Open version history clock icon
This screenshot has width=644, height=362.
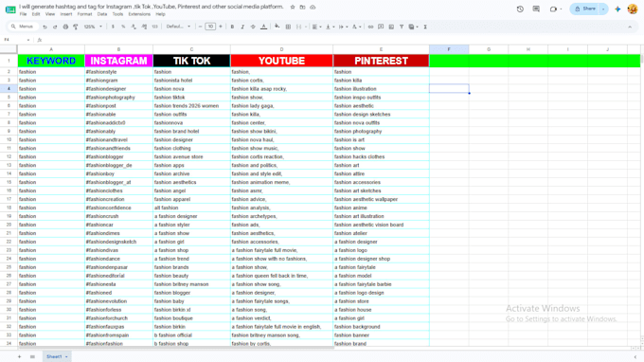tap(520, 9)
